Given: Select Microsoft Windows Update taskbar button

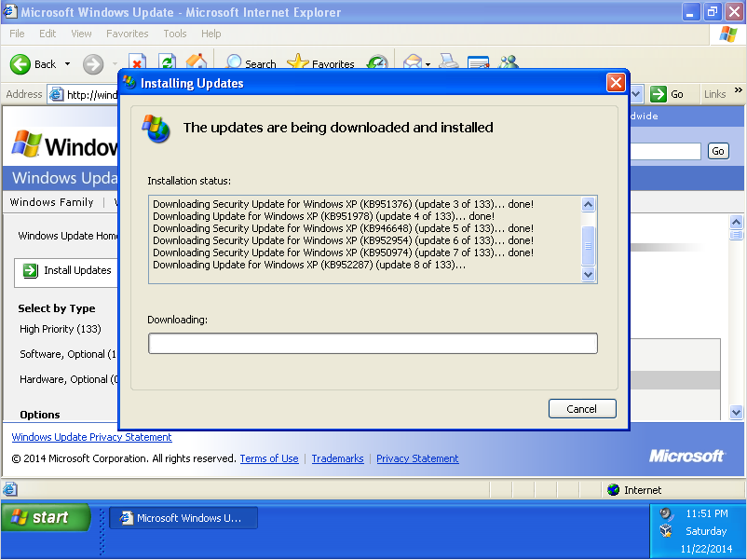Looking at the screenshot, I should pyautogui.click(x=183, y=517).
